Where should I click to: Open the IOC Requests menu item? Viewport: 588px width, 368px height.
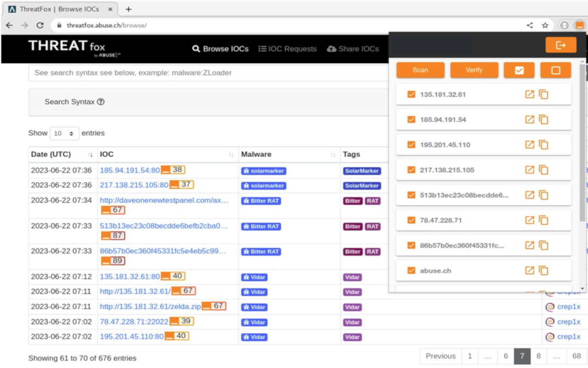click(288, 49)
